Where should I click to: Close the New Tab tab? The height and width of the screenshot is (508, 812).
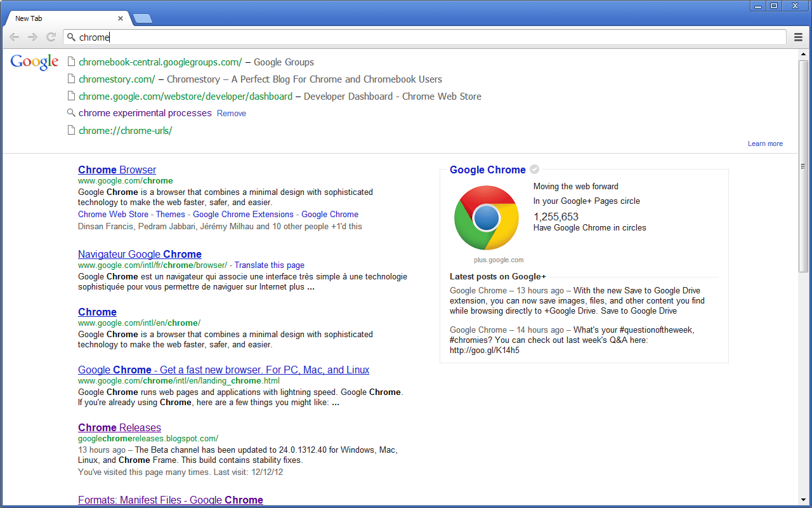[x=121, y=18]
